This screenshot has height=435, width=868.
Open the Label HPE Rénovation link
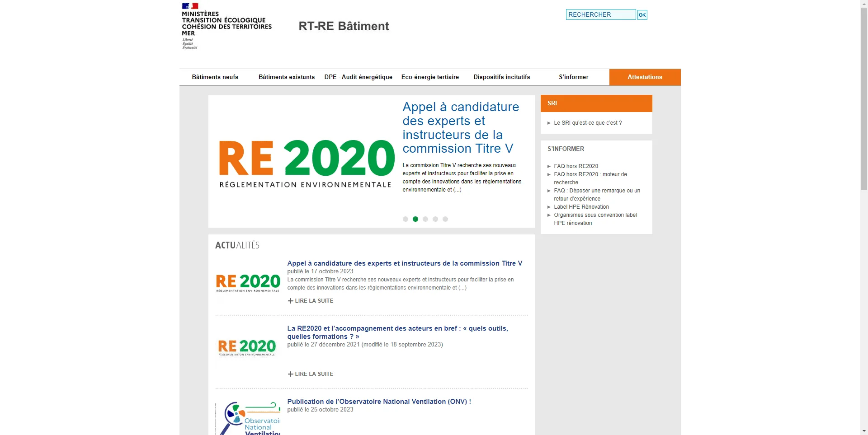tap(581, 207)
